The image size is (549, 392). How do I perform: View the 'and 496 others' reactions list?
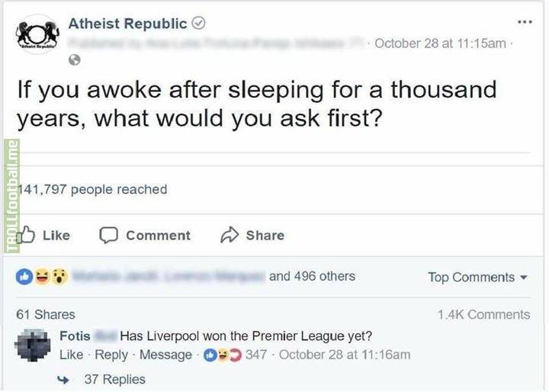click(312, 276)
